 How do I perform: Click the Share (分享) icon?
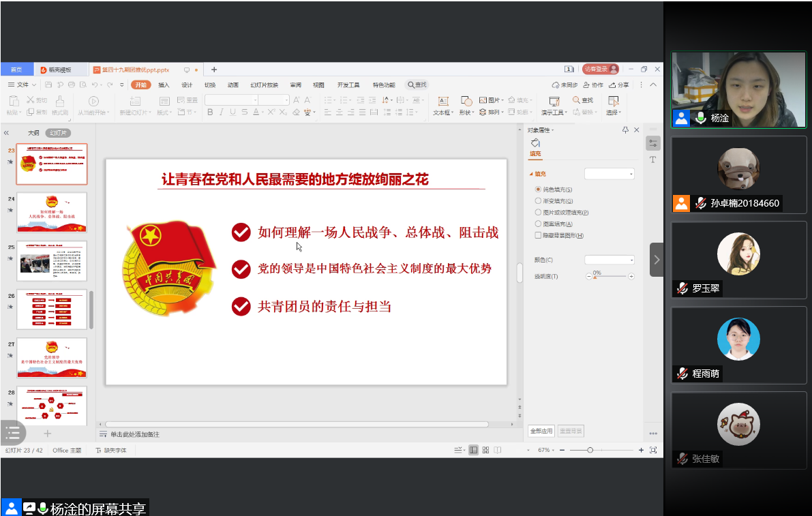click(x=619, y=85)
